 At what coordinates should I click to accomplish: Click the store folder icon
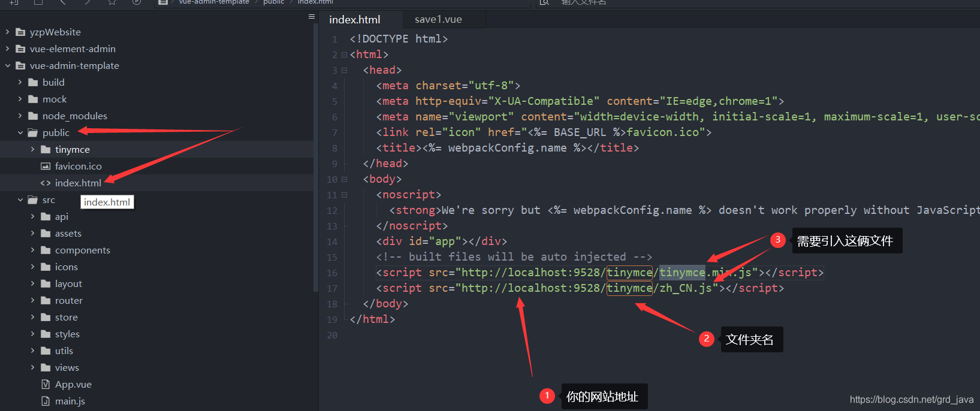[46, 318]
